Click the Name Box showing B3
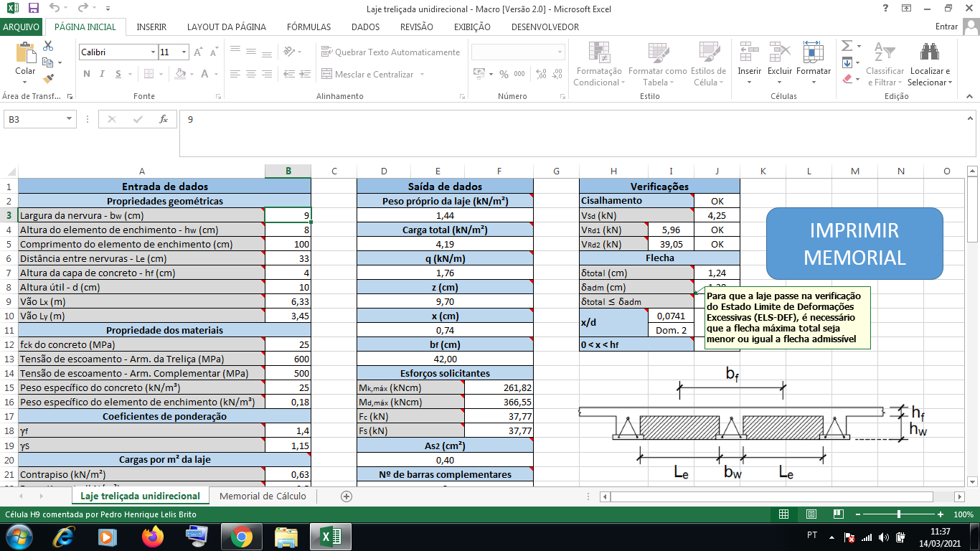This screenshot has height=551, width=980. (x=35, y=119)
